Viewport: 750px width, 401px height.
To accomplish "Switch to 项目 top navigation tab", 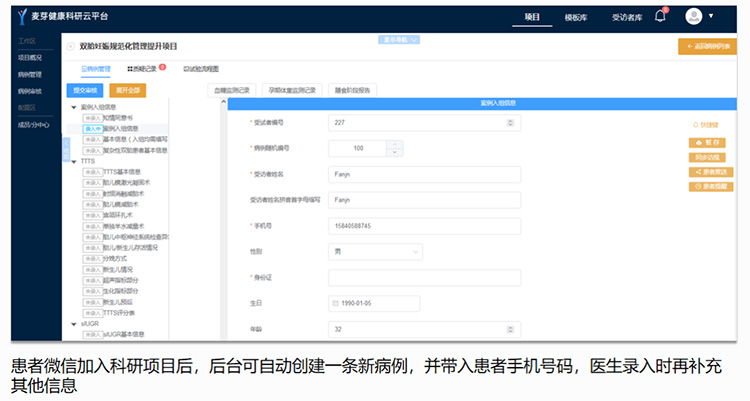I will 532,17.
